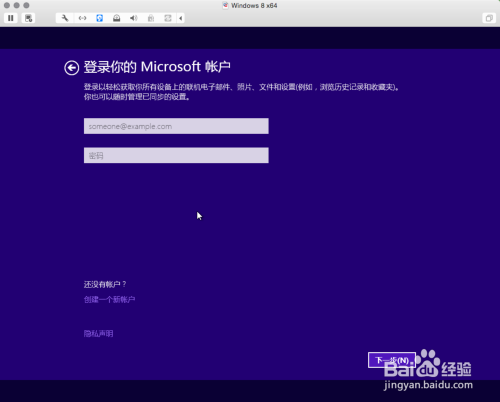Open virtual machine settings wrench

(65, 18)
